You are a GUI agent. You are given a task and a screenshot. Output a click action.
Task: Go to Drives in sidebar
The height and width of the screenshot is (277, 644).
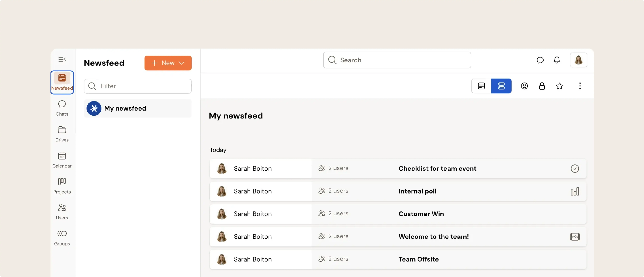[62, 134]
